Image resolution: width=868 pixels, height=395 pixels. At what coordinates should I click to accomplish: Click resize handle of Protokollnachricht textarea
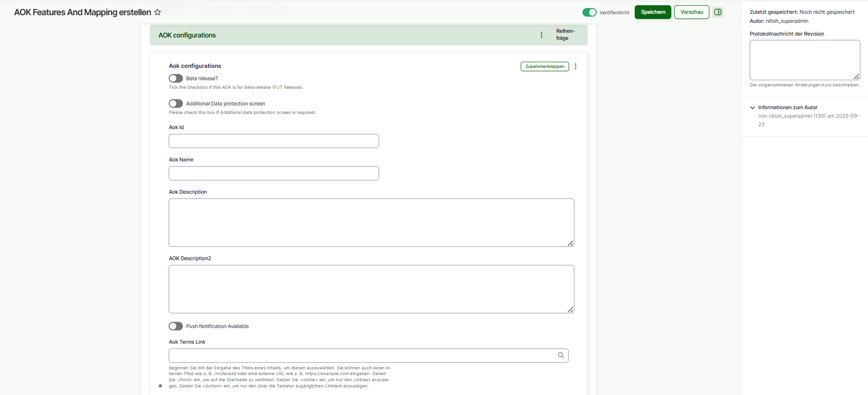coord(856,76)
